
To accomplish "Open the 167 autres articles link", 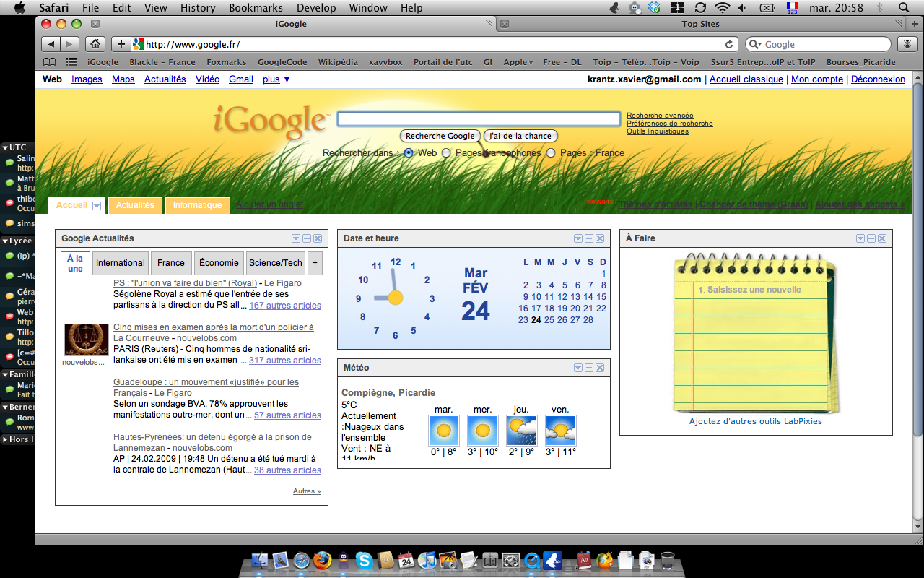I will pos(285,306).
